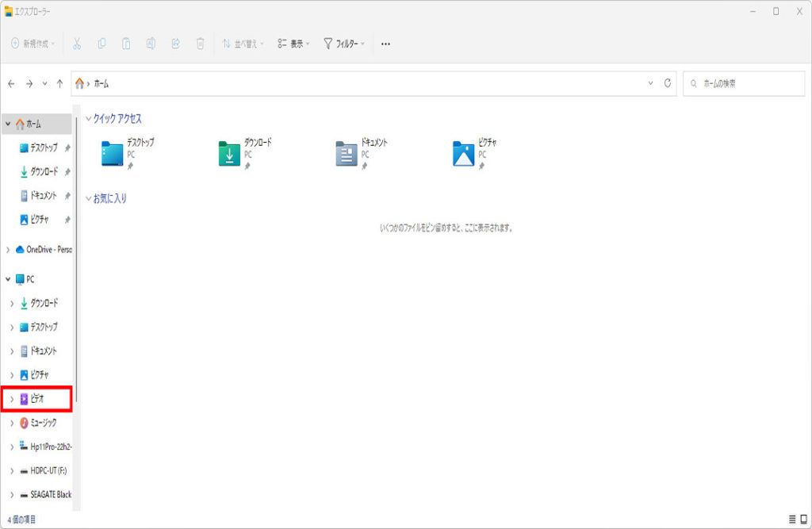Open the ピクチャ folder in Quick Access
This screenshot has height=529, width=812.
(x=463, y=154)
